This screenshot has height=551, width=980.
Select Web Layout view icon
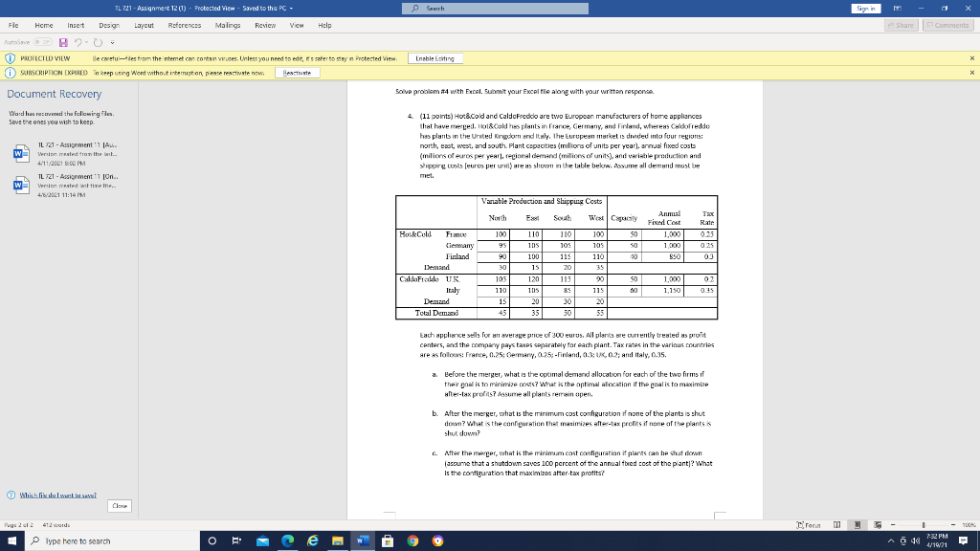coord(878,525)
